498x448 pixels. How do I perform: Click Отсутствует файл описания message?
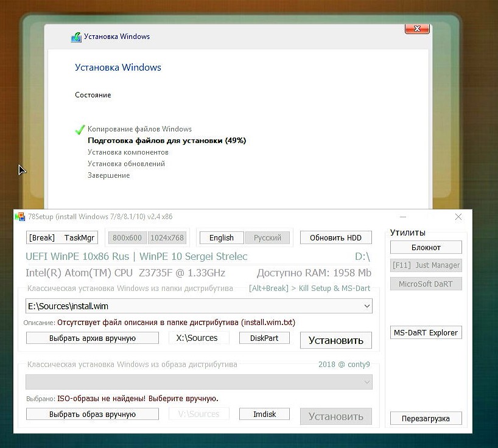tap(176, 322)
